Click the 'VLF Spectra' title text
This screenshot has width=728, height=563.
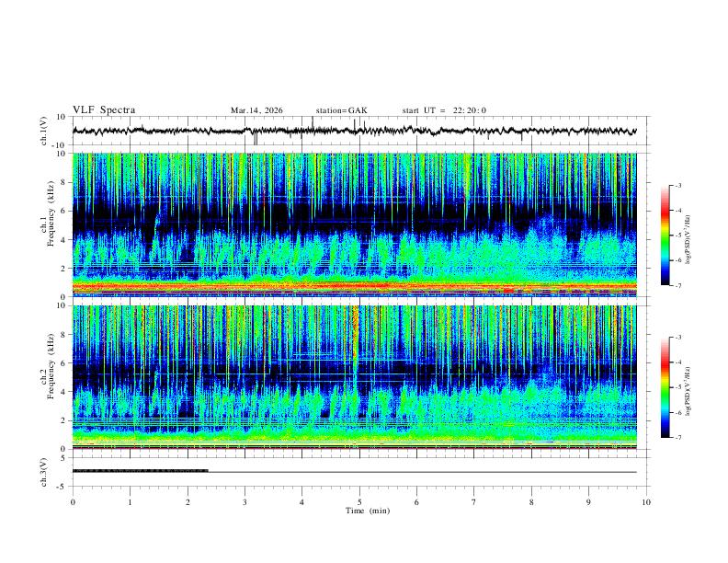(x=104, y=110)
